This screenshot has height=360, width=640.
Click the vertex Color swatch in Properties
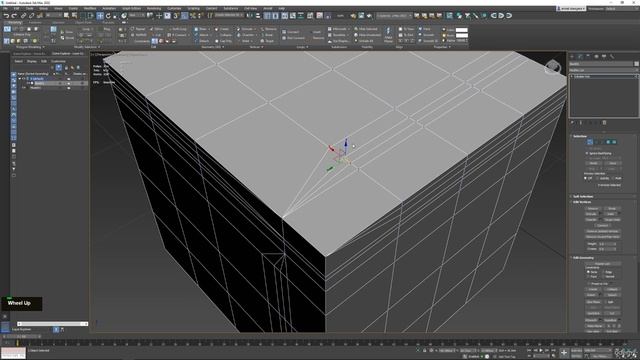tap(461, 30)
